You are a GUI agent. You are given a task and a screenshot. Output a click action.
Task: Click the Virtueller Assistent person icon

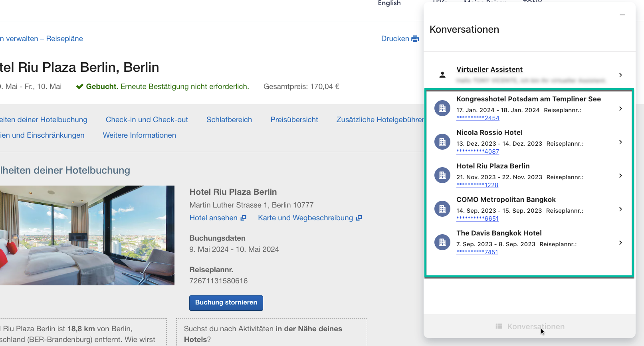coord(442,75)
